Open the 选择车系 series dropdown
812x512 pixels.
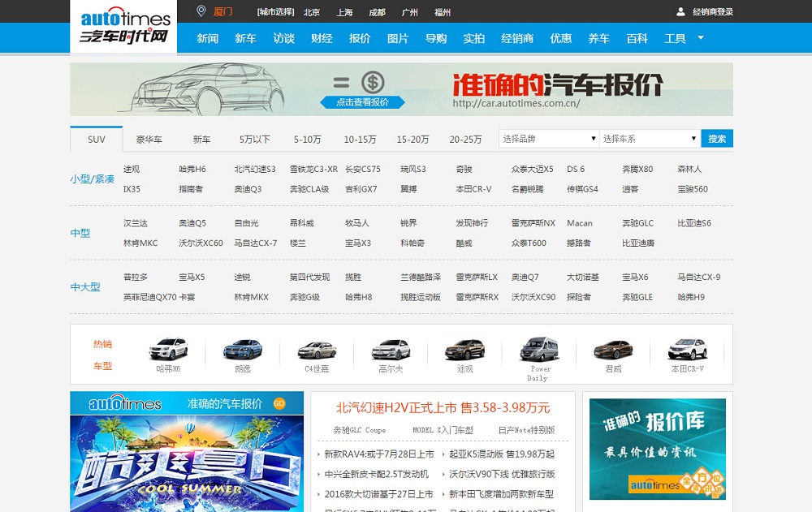[x=650, y=139]
